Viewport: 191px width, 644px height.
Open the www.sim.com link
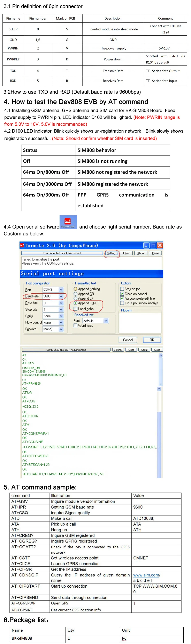pyautogui.click(x=146, y=575)
